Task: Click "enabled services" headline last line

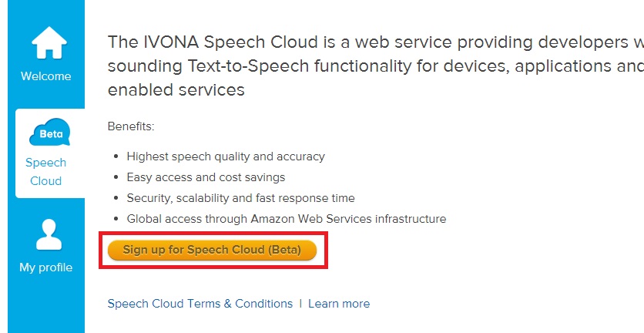Action: 176,90
